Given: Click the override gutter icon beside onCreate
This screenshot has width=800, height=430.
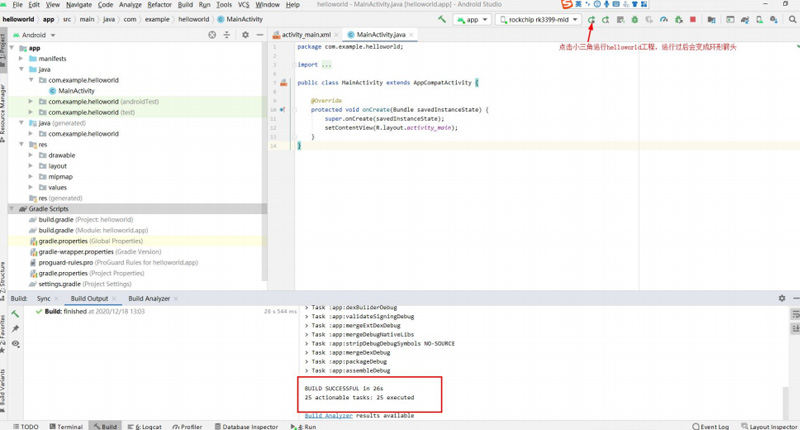Looking at the screenshot, I should point(283,110).
